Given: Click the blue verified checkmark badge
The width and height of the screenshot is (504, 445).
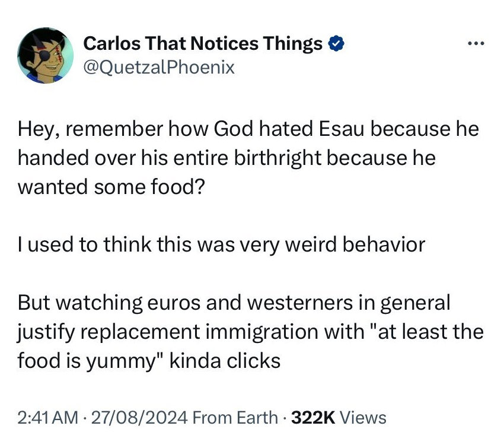Looking at the screenshot, I should pos(335,43).
